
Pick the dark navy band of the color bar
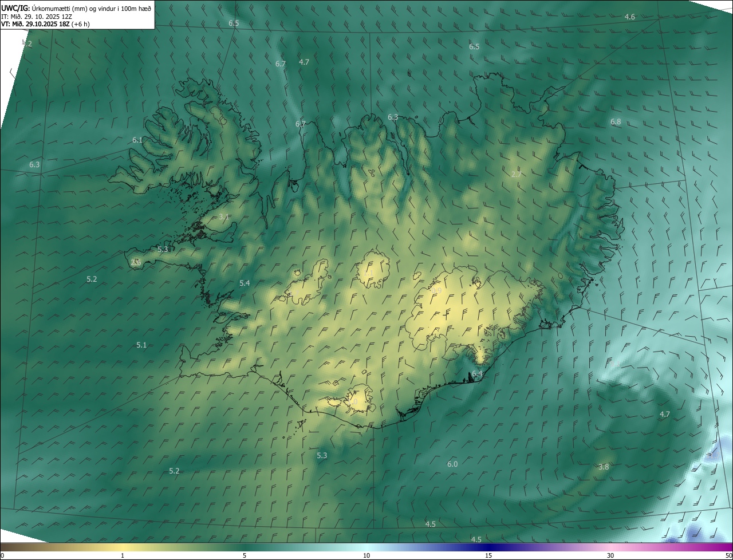(488, 547)
